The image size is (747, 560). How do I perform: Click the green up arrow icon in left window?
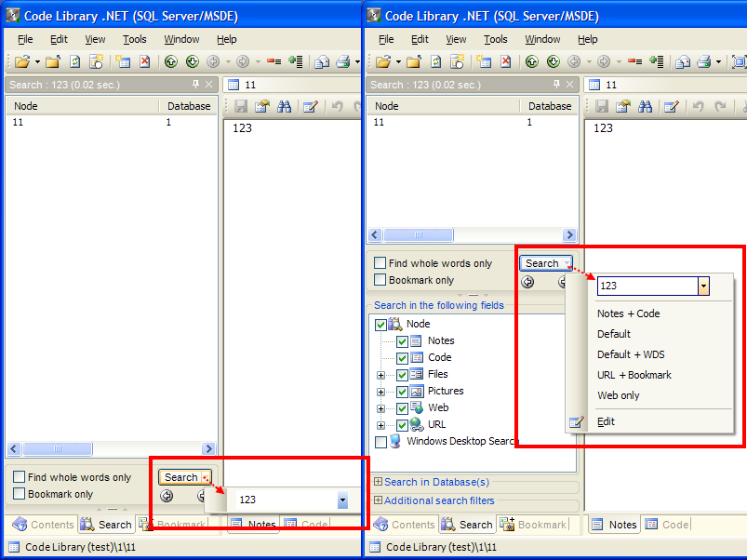[x=171, y=61]
